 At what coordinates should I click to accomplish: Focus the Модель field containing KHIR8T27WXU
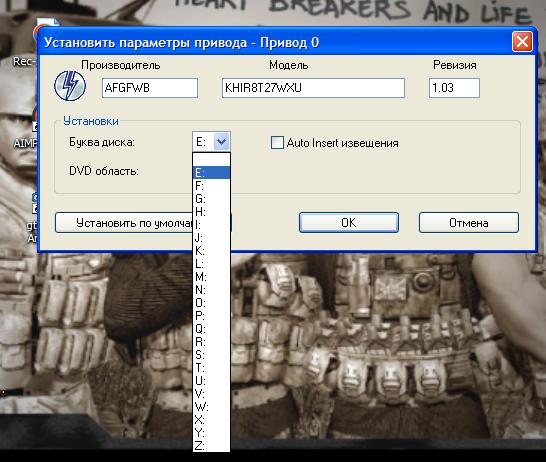coord(313,88)
